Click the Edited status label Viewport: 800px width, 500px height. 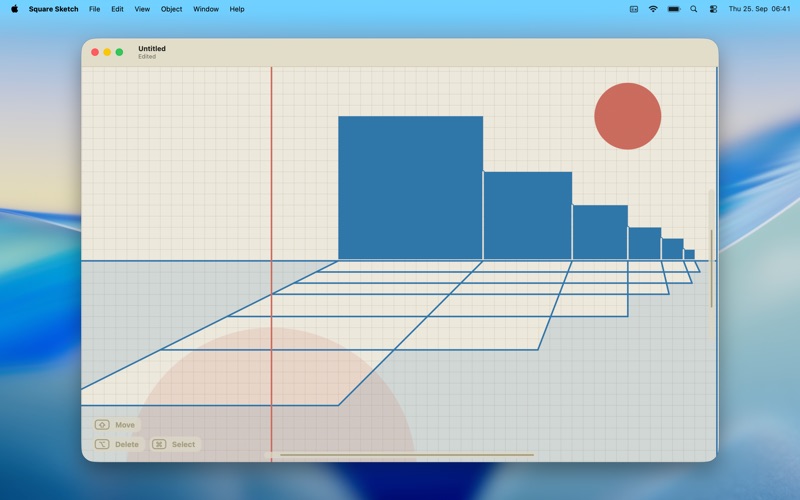coord(147,57)
